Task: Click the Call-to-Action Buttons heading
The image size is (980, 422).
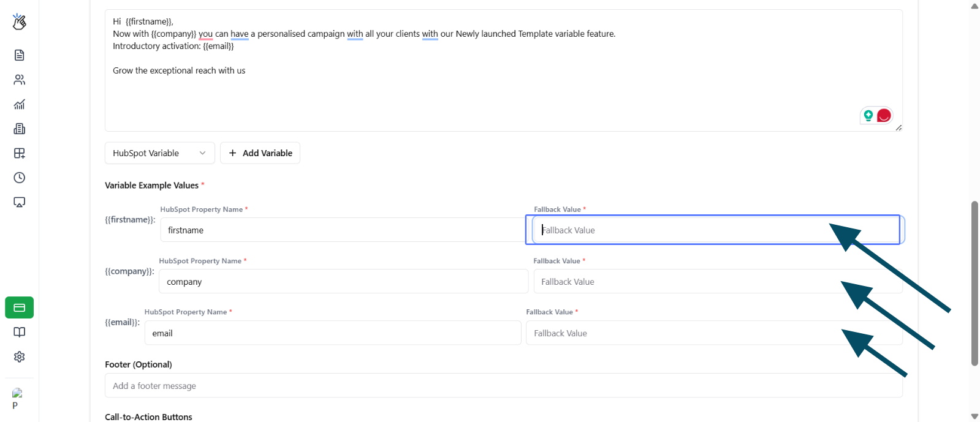Action: pyautogui.click(x=148, y=417)
